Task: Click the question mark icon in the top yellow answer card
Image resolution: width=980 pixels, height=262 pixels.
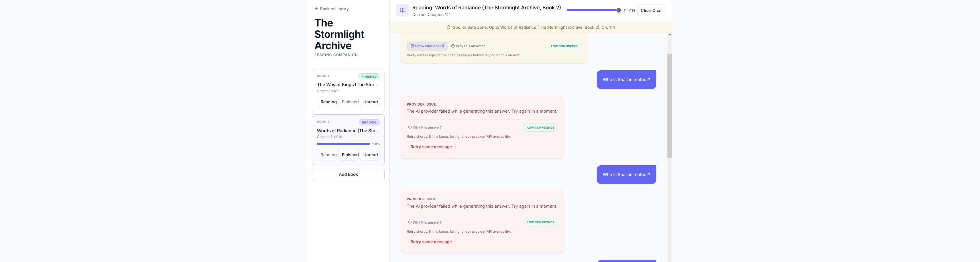Action: 453,46
